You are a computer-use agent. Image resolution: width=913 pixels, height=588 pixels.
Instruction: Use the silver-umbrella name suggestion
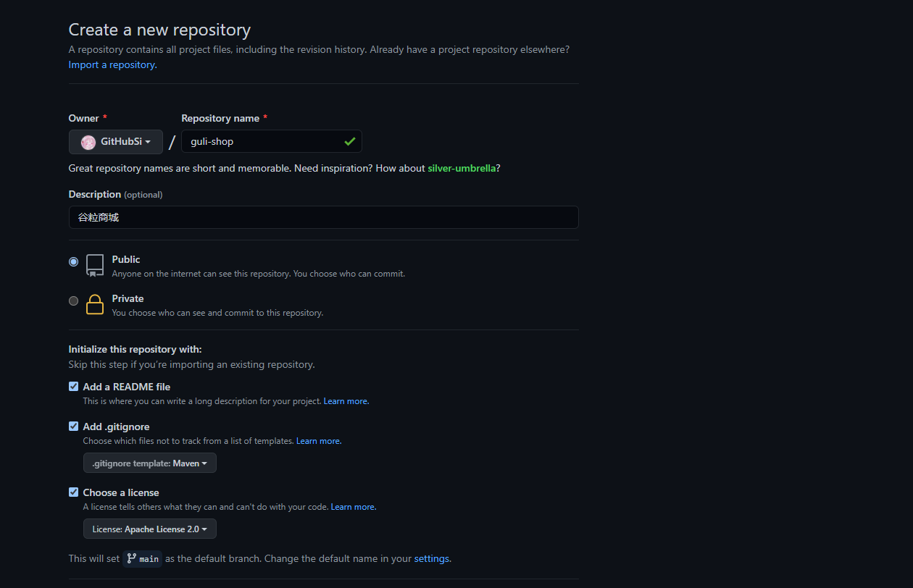(462, 168)
